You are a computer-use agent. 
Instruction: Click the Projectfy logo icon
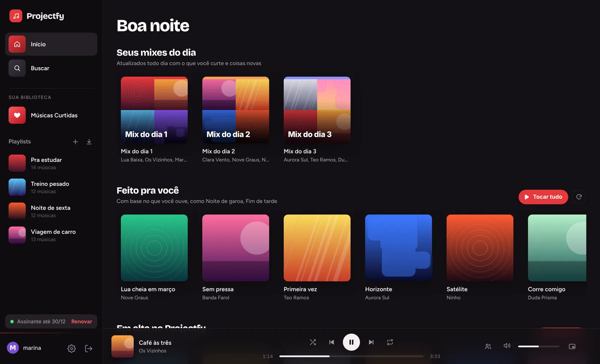[16, 16]
